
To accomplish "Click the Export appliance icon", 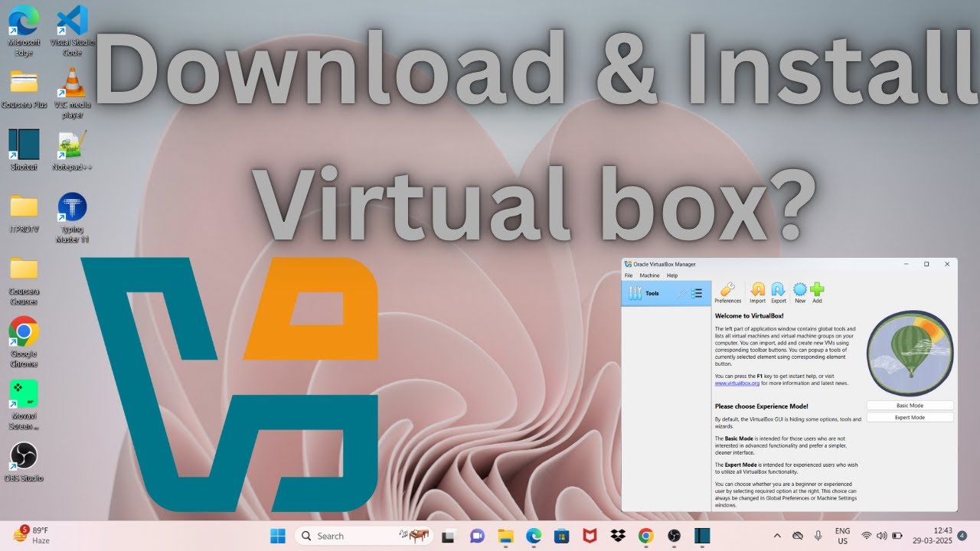I will tap(778, 292).
